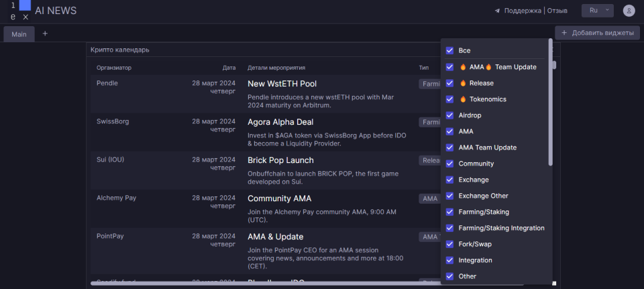The image size is (644, 289).
Task: Click the type tag in Pendle row
Action: click(429, 84)
